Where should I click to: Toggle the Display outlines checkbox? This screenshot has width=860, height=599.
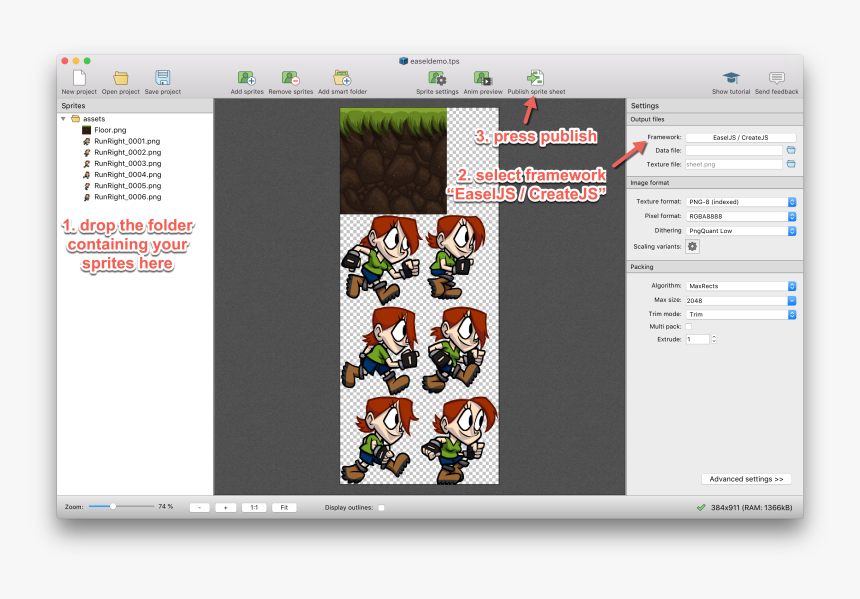381,507
